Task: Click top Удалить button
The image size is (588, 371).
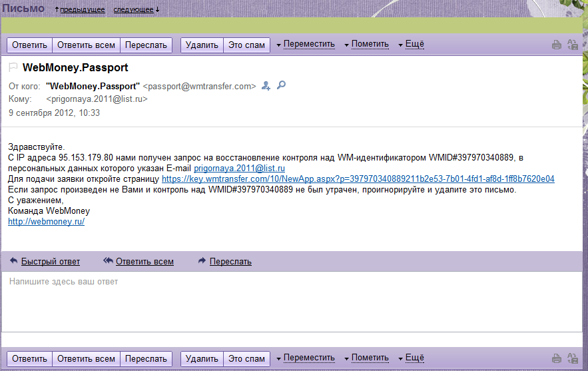Action: (x=202, y=45)
